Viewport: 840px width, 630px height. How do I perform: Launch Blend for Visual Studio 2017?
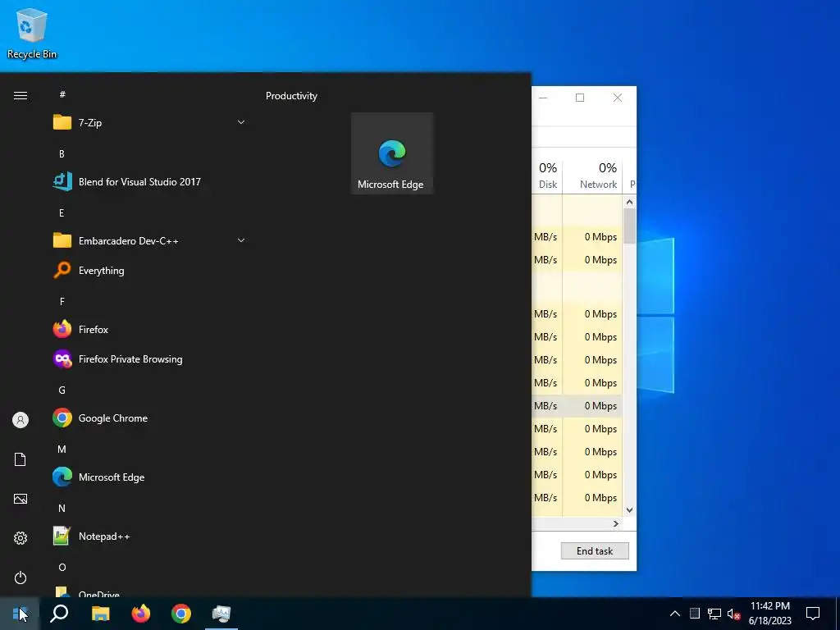(149, 181)
